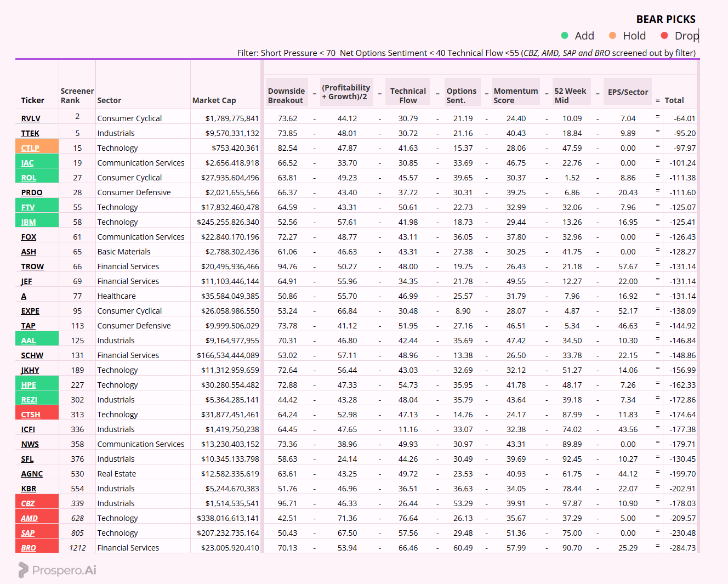Click the Total column header

tap(674, 100)
